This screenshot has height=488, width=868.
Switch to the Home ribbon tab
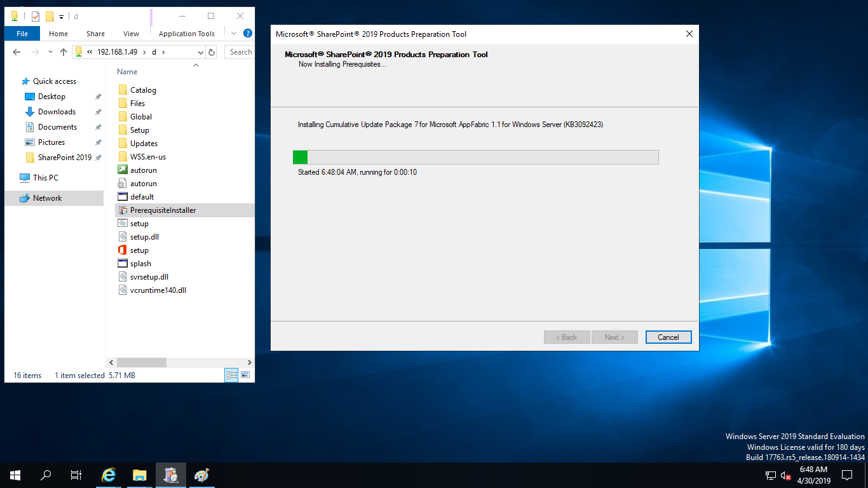click(x=58, y=34)
